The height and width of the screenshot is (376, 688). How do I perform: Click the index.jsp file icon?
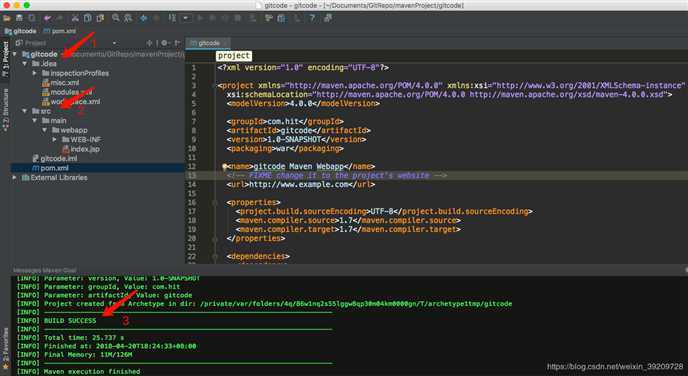65,149
